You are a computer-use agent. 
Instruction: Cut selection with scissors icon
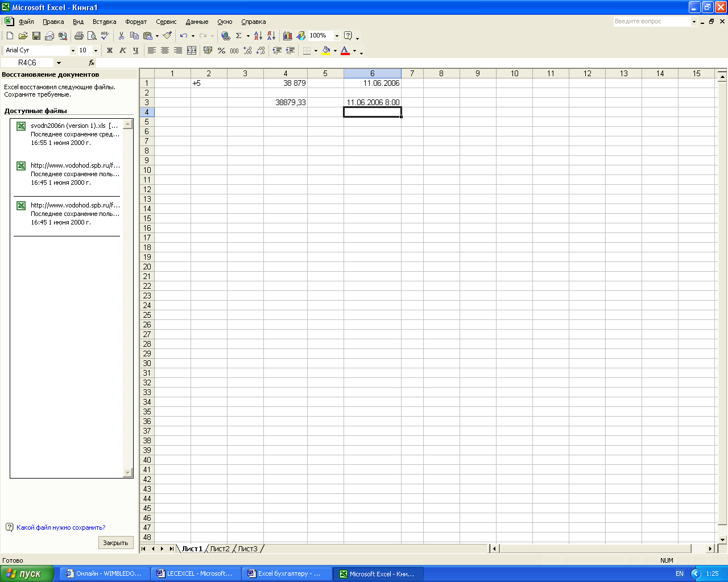121,36
